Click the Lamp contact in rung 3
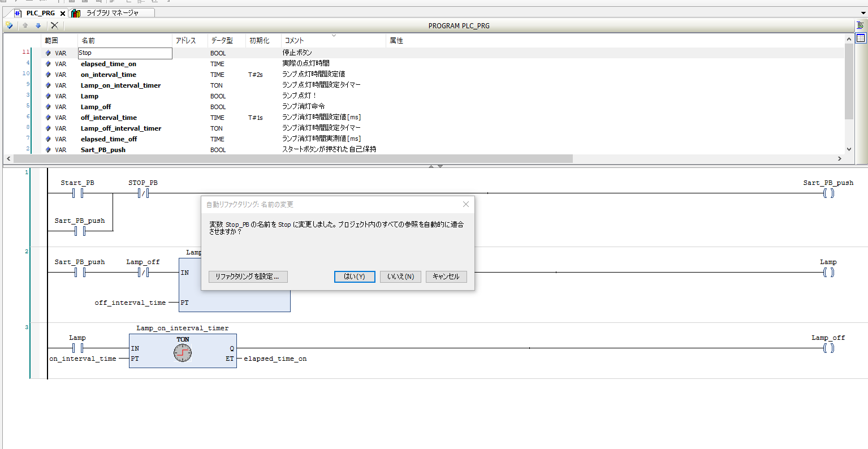 click(78, 348)
